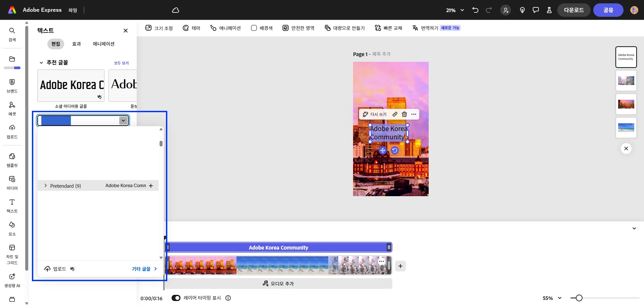Open the user profile avatar

(634, 10)
